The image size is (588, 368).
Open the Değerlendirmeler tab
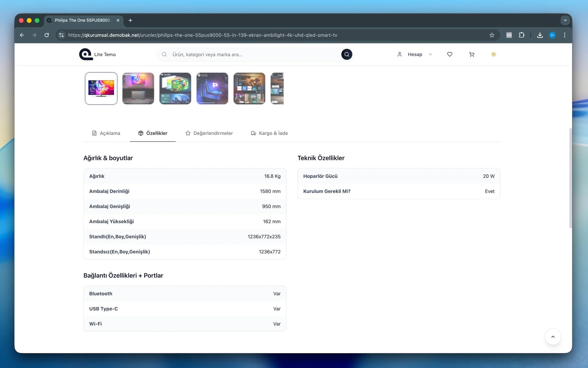click(x=209, y=133)
